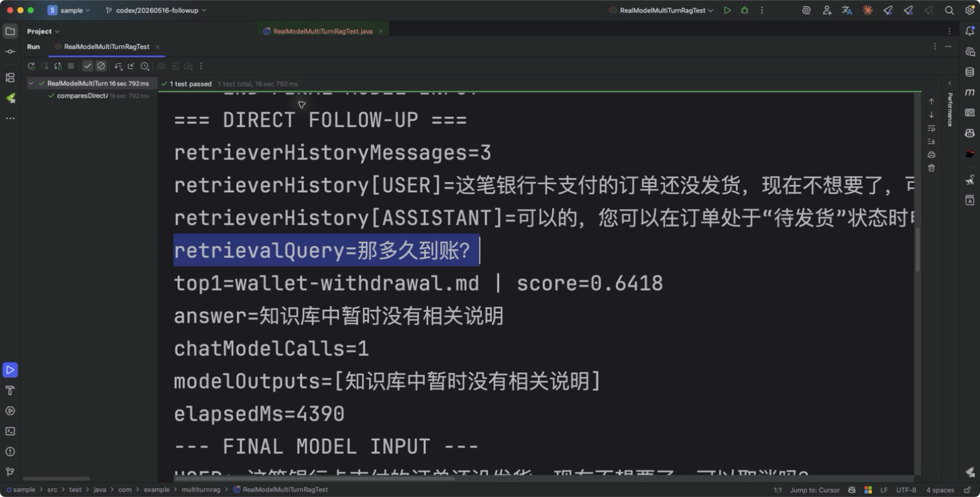This screenshot has width=980, height=497.
Task: Collapse RealModelMultiTurn test tree node
Action: (31, 83)
